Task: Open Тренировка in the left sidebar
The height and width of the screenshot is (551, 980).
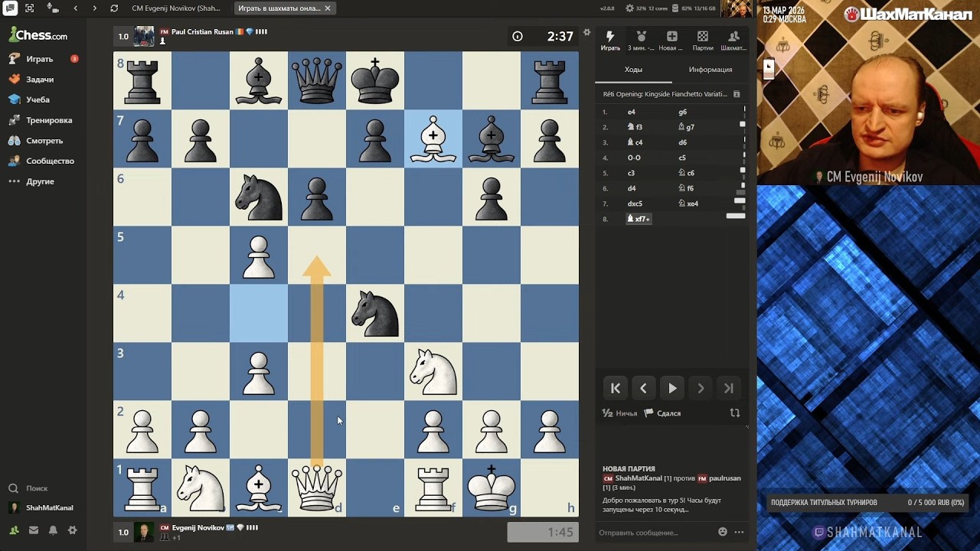Action: (x=48, y=120)
